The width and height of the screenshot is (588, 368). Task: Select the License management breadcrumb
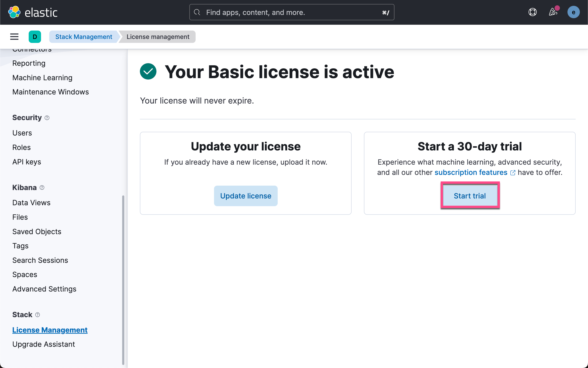click(158, 37)
